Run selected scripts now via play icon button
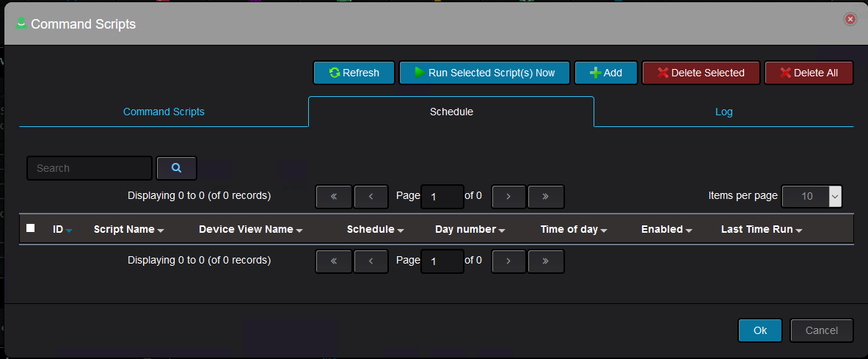Viewport: 868px width, 359px height. point(484,73)
